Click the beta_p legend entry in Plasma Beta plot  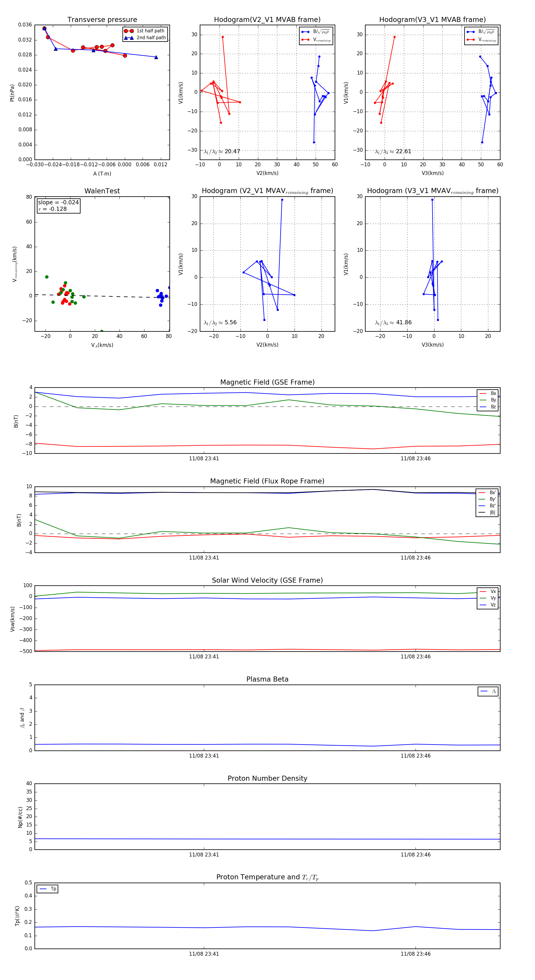pos(488,691)
